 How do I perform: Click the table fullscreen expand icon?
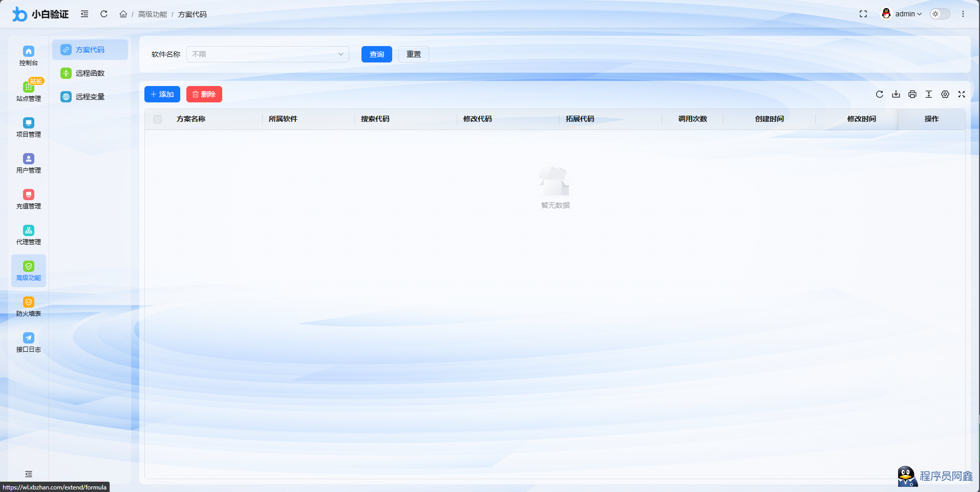(961, 94)
